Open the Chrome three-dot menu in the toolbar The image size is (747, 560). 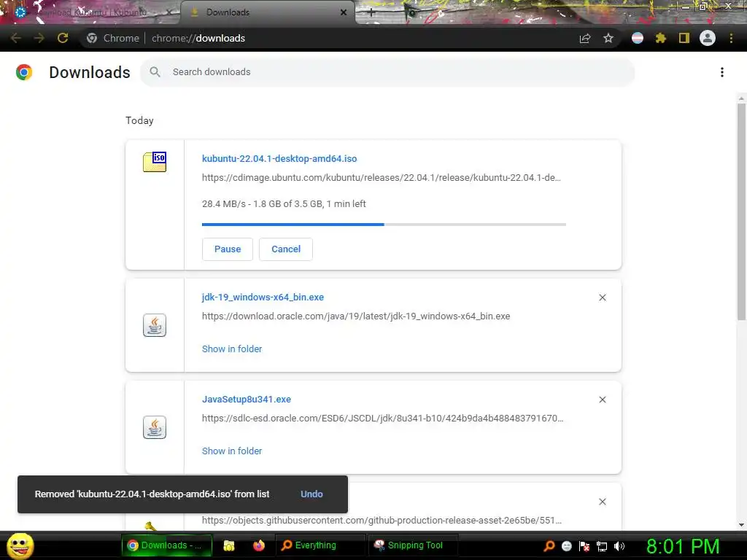pos(731,38)
